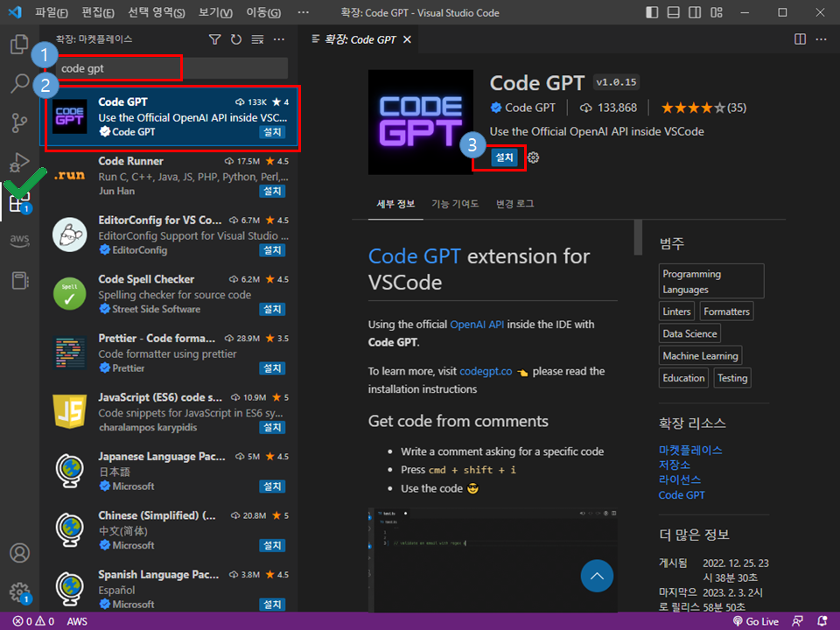
Task: Open notifications bell in status bar
Action: point(822,621)
